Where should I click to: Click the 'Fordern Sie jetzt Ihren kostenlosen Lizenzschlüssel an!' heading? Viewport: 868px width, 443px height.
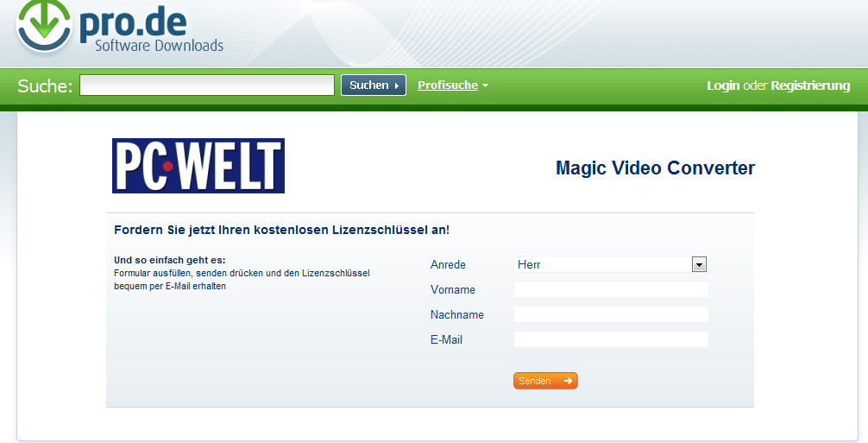pos(282,230)
